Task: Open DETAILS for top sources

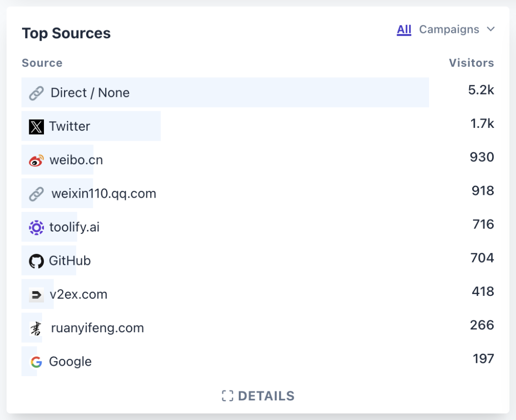Action: 266,396
